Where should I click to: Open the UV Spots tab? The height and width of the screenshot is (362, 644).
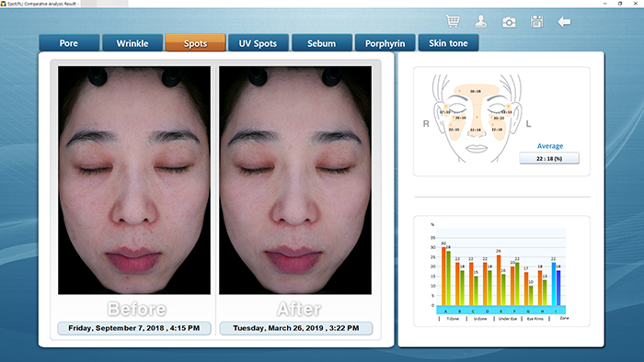259,42
